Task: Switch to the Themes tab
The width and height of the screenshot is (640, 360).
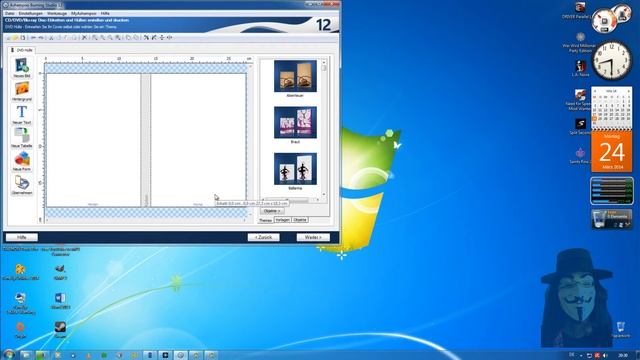Action: 265,220
